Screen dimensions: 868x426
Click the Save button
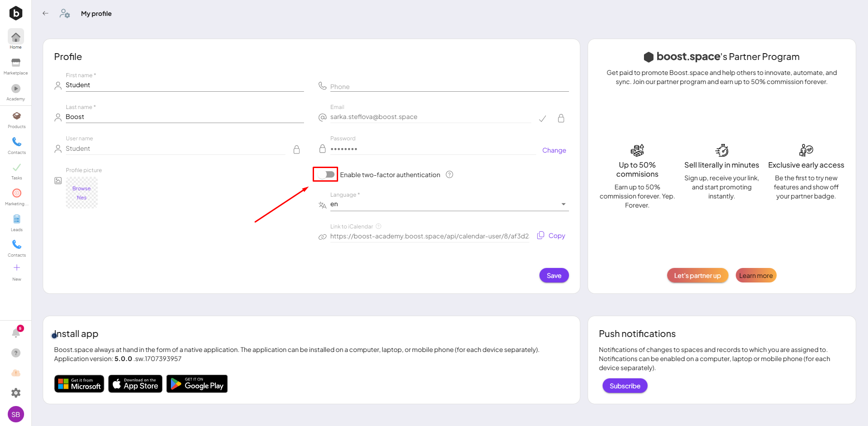click(554, 275)
